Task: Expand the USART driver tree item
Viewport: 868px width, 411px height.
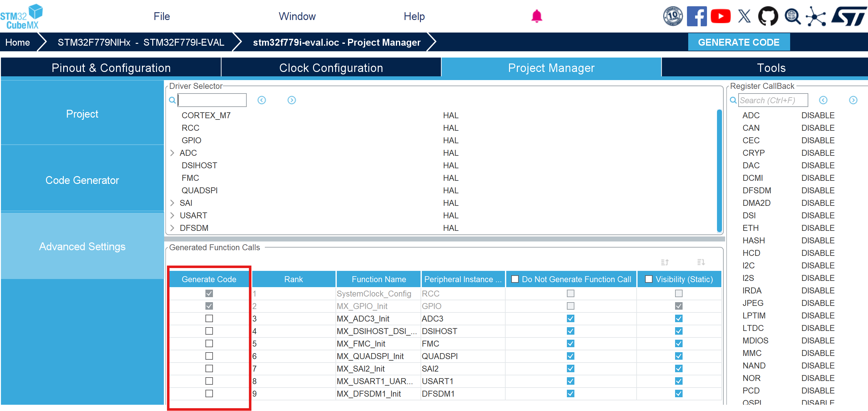Action: click(172, 215)
